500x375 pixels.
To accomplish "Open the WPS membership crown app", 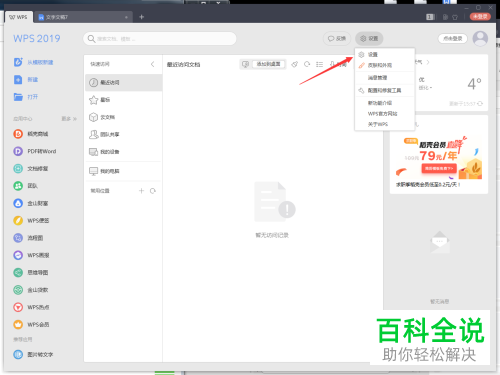I will tap(31, 324).
